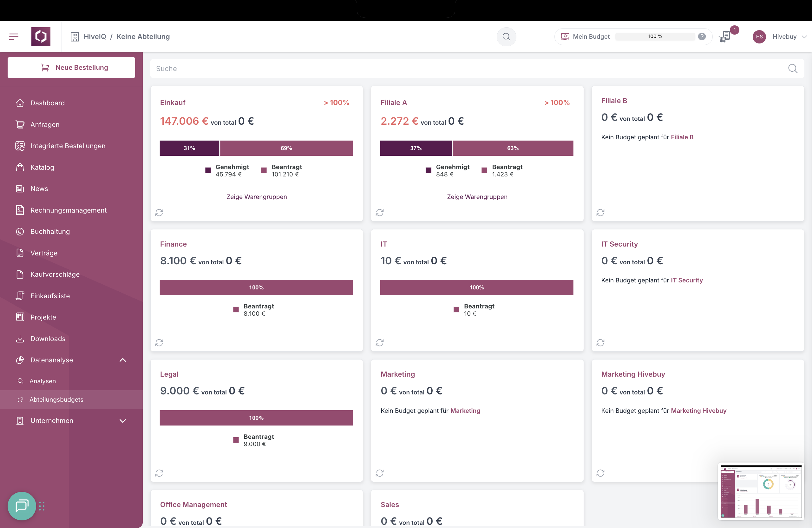Click the Hivebuy logo in the header
The width and height of the screenshot is (812, 528).
pyautogui.click(x=41, y=36)
